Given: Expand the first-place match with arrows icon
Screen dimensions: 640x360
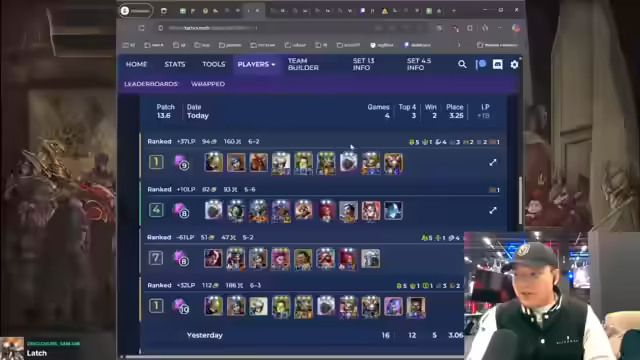Looking at the screenshot, I should click(493, 162).
